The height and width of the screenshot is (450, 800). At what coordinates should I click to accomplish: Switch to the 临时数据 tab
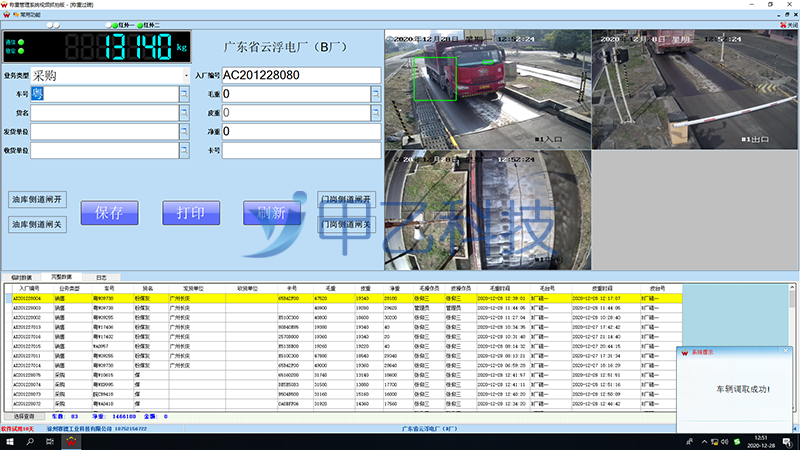click(22, 276)
